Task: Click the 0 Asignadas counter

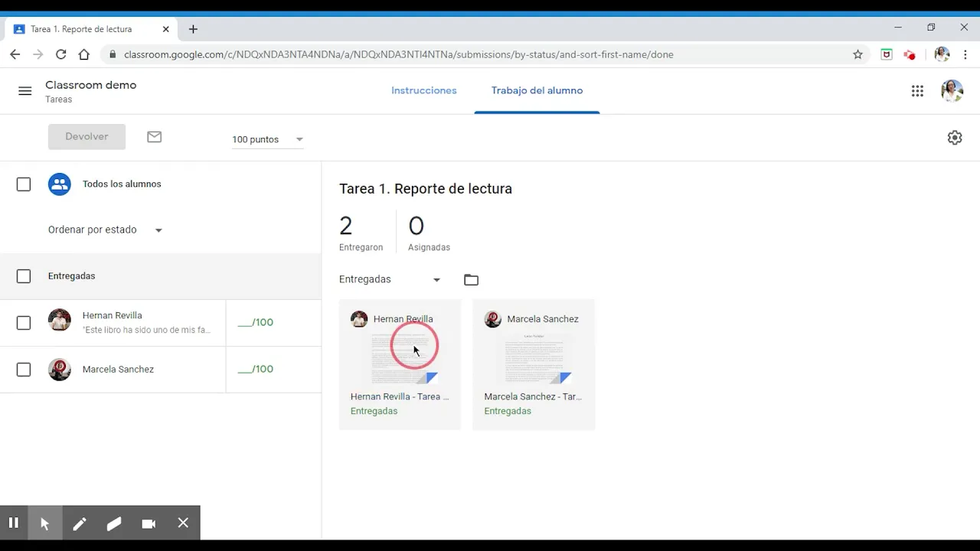Action: tap(429, 233)
